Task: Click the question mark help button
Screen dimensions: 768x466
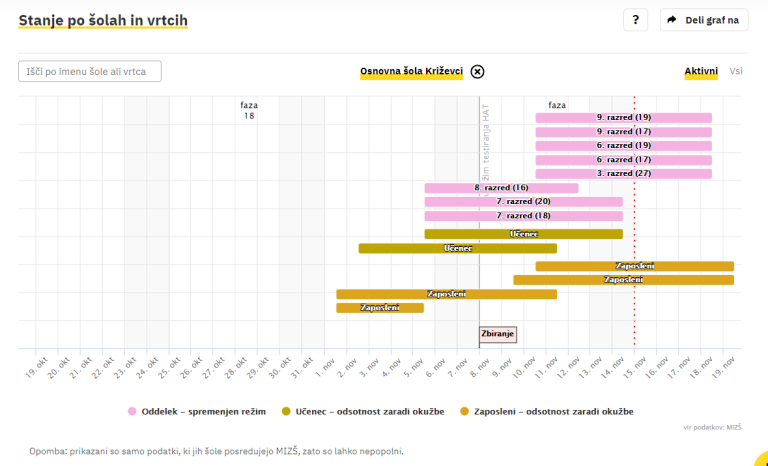Action: (635, 20)
